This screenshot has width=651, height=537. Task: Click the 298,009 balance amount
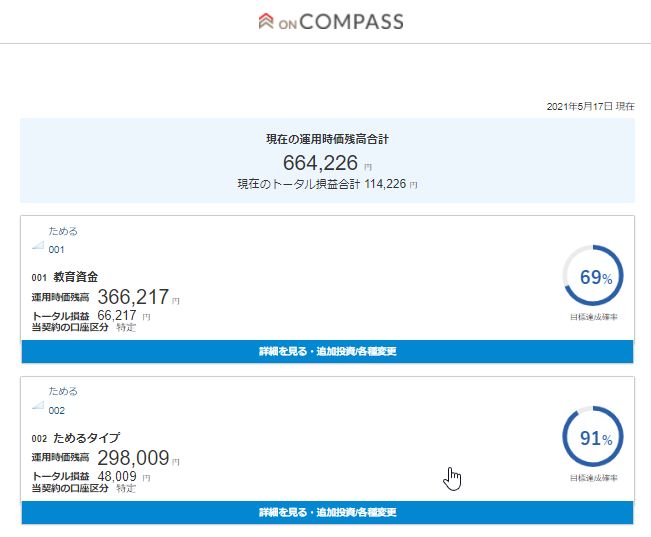[133, 458]
